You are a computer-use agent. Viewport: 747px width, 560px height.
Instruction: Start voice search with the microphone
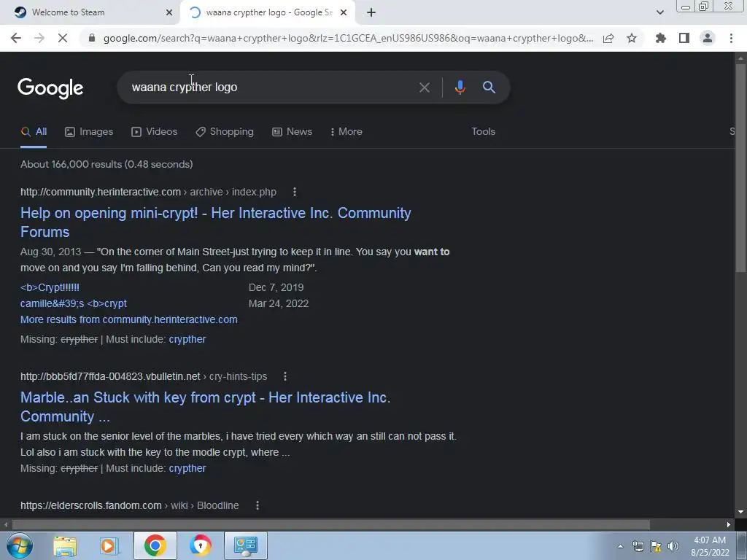pos(460,87)
